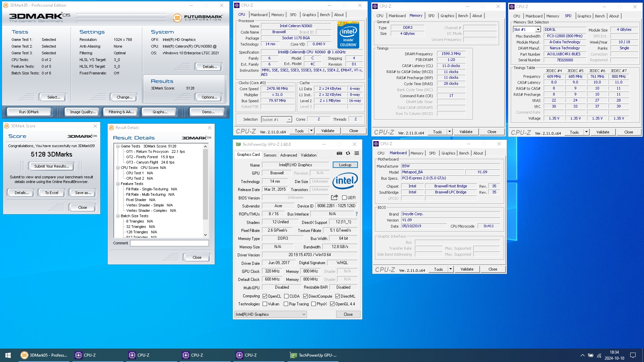This screenshot has width=644, height=362.
Task: Open the Slot #1 memory slot dropdown
Action: tap(527, 29)
